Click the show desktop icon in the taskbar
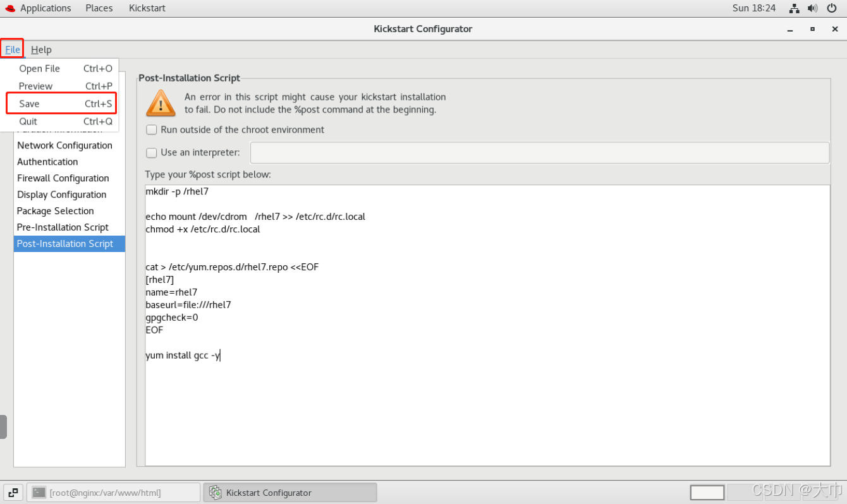Viewport: 847px width, 504px height. pos(13,493)
